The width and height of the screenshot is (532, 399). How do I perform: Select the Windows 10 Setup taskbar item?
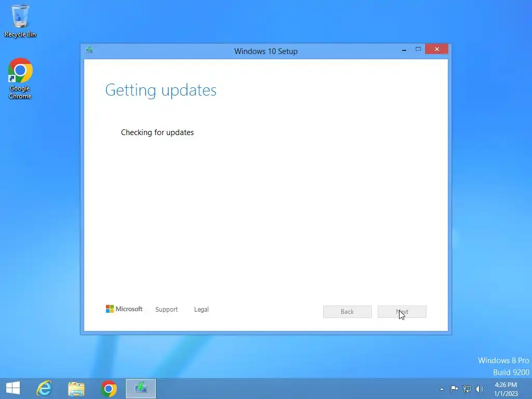point(140,389)
